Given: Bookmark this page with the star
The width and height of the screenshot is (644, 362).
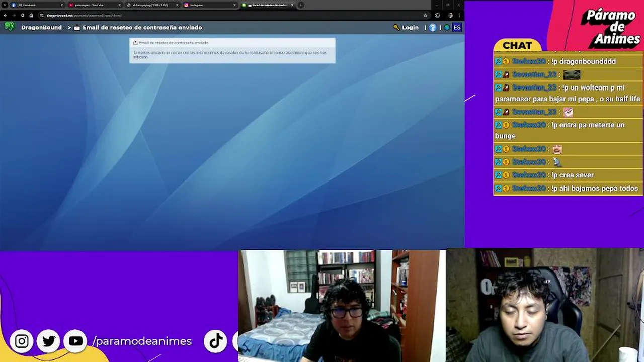Looking at the screenshot, I should tap(425, 15).
